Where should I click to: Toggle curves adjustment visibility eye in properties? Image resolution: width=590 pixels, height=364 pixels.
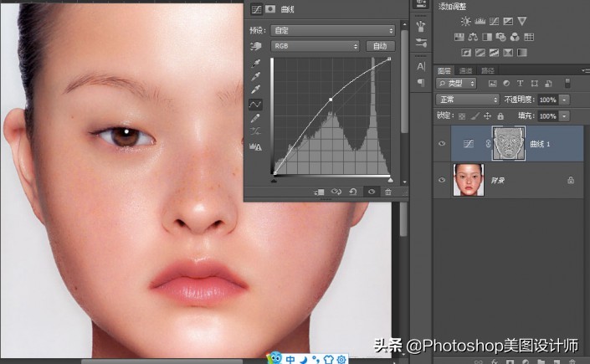(x=370, y=192)
